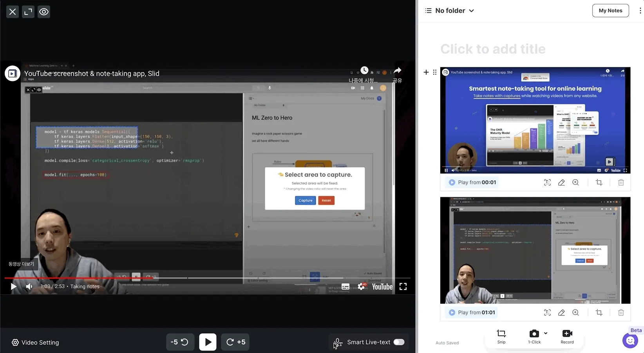Close the video panel with the X icon
The width and height of the screenshot is (644, 353).
point(13,12)
